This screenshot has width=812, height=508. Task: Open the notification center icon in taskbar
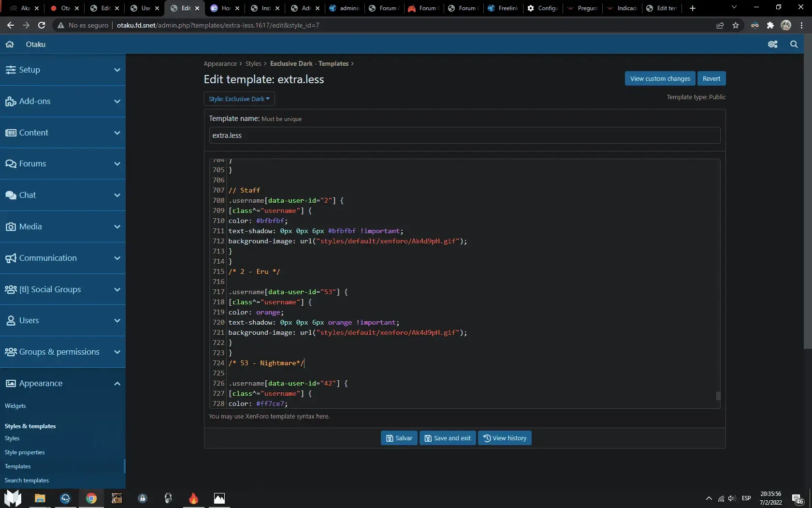click(x=797, y=499)
